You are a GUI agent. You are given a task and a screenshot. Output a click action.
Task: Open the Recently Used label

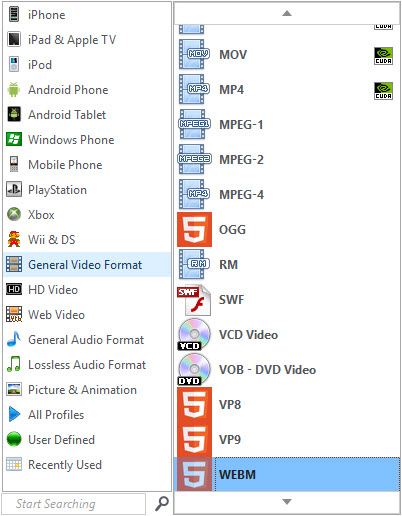pos(65,465)
